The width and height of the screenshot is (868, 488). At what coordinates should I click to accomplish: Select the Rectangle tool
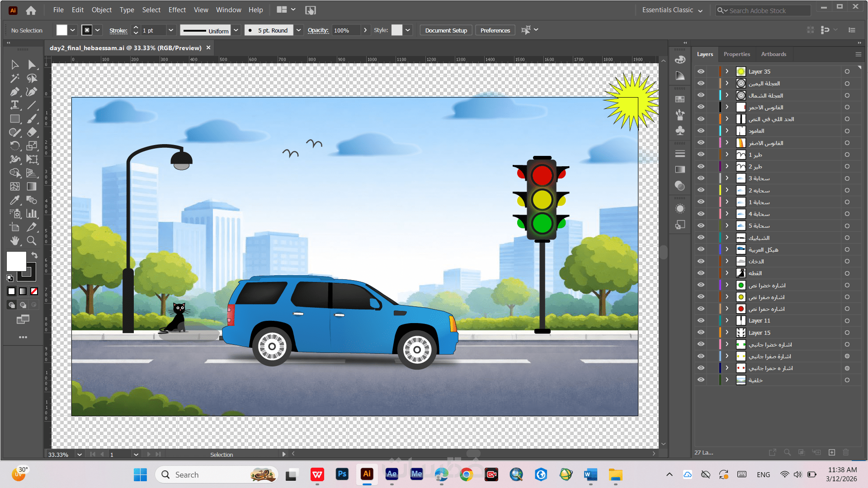(14, 119)
